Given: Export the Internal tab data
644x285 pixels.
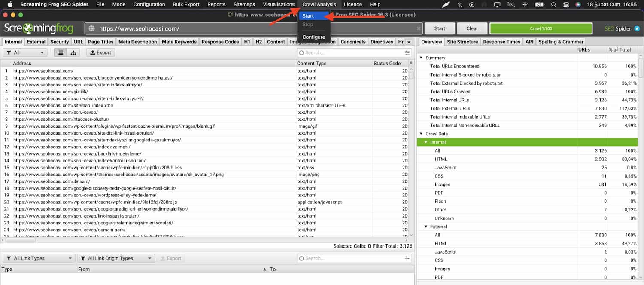Looking at the screenshot, I should tap(100, 53).
